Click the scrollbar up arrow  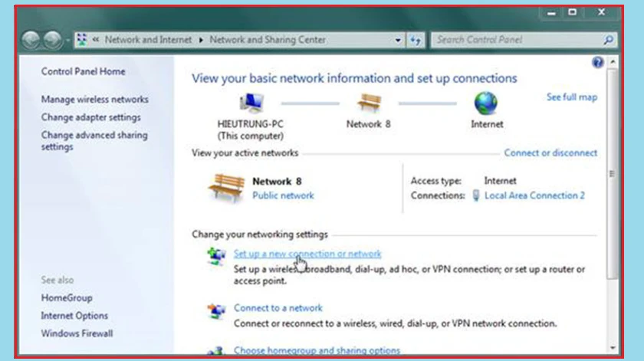[x=613, y=62]
